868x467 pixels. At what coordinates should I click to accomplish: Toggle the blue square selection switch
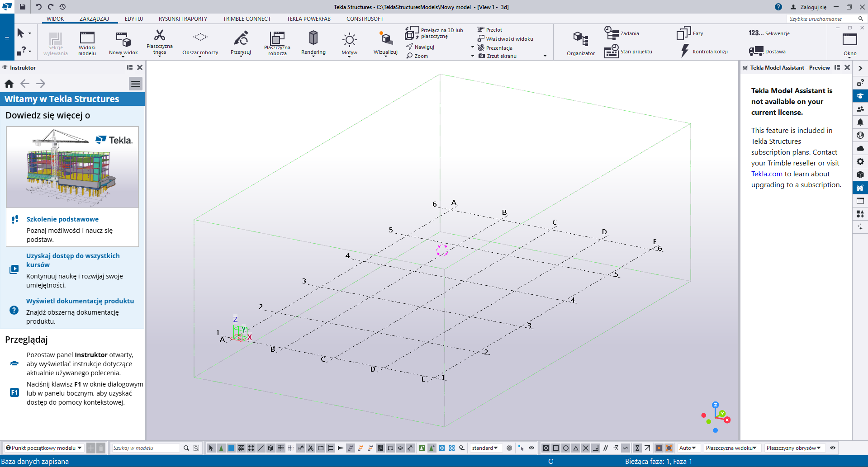[231, 448]
